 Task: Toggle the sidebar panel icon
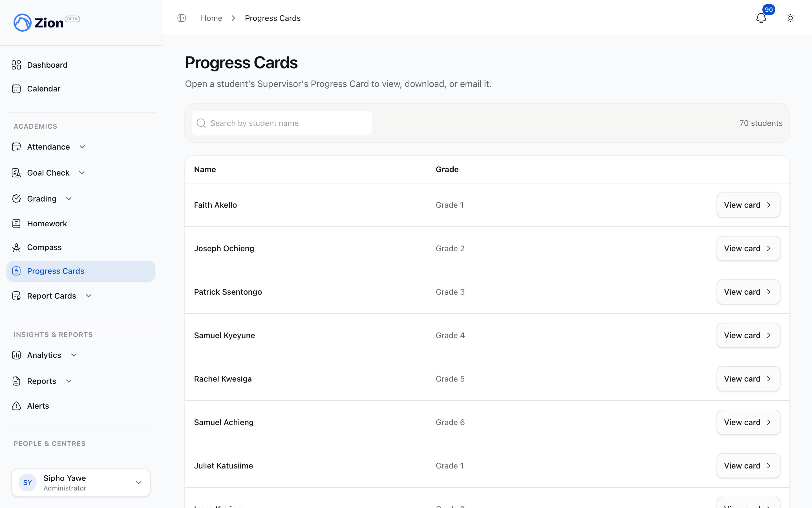coord(182,18)
